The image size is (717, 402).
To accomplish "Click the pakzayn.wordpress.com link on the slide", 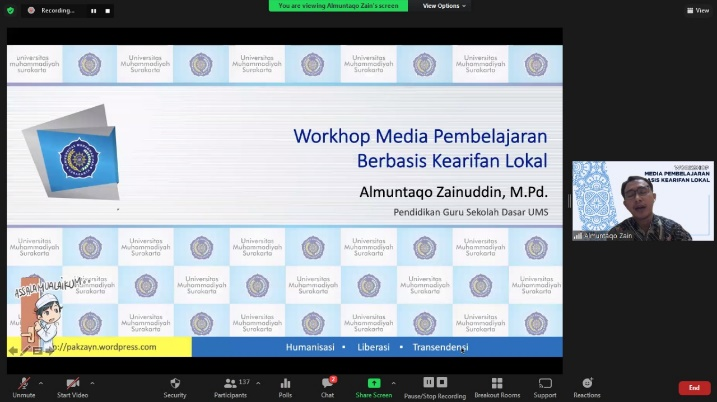I will (x=104, y=347).
